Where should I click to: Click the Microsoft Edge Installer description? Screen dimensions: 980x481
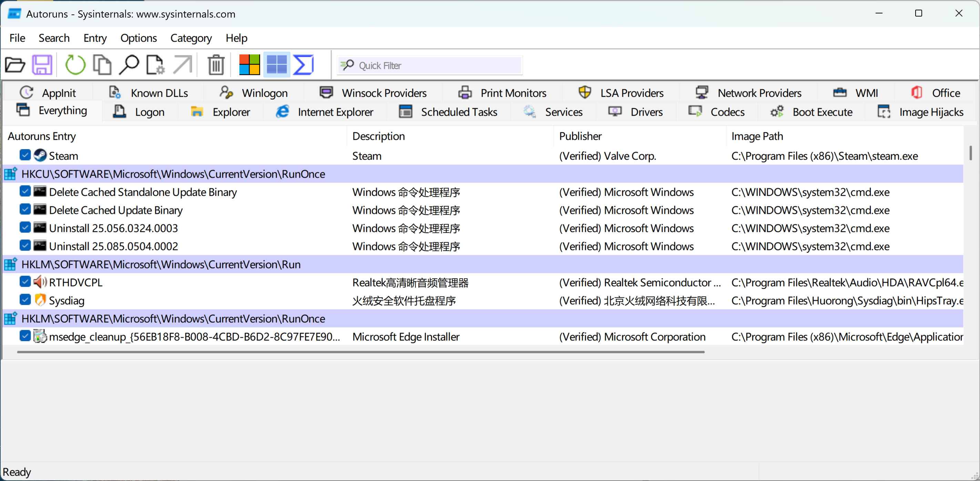[x=406, y=337]
